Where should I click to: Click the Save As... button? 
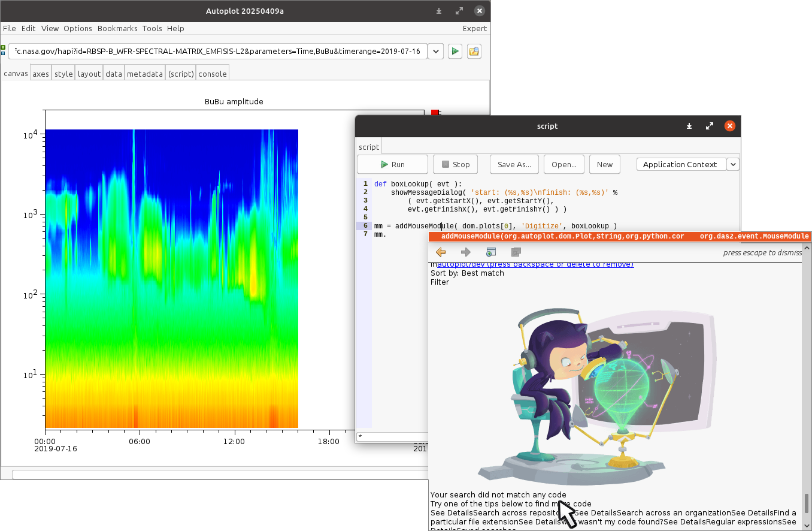(x=514, y=164)
